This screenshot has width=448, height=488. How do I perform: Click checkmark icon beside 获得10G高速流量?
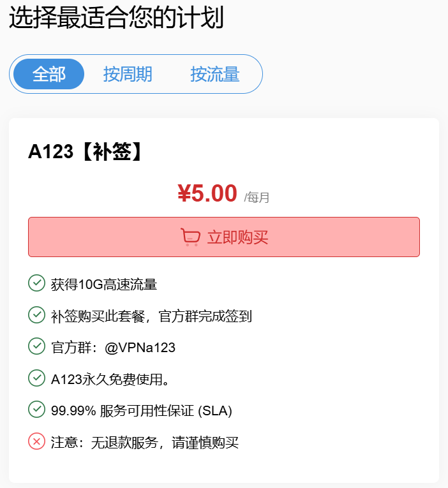tap(37, 283)
